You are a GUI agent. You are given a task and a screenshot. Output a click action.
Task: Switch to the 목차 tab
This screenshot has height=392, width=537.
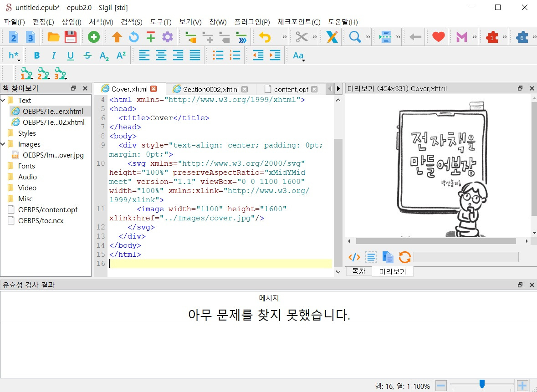(x=358, y=271)
